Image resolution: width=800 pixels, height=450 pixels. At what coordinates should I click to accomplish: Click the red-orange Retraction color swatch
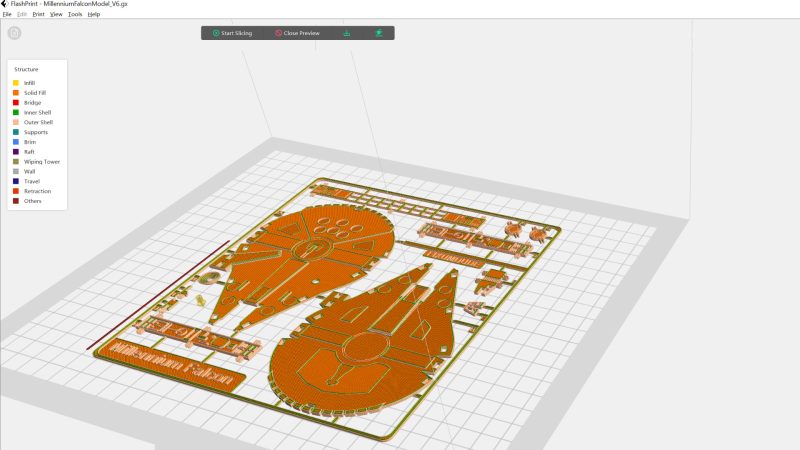[x=16, y=191]
